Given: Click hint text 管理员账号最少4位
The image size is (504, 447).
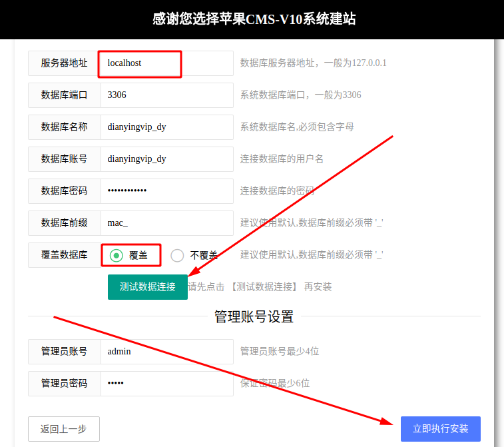Looking at the screenshot, I should click(x=280, y=352).
